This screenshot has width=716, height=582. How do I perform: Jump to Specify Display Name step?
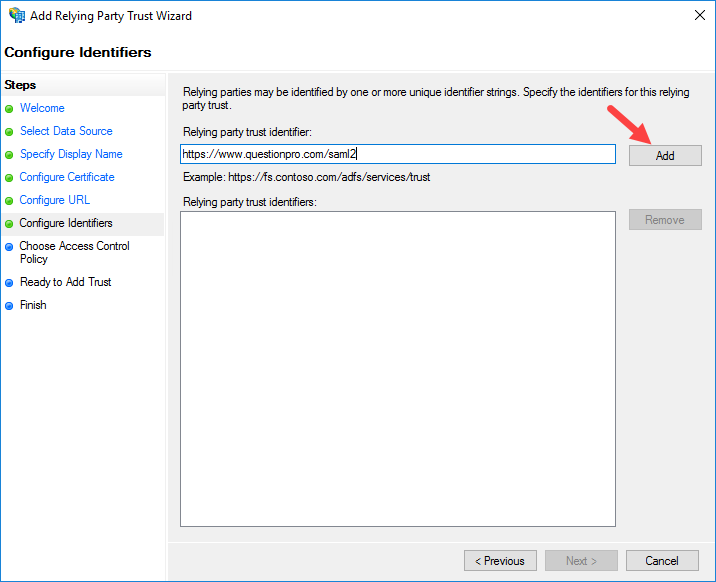[71, 154]
